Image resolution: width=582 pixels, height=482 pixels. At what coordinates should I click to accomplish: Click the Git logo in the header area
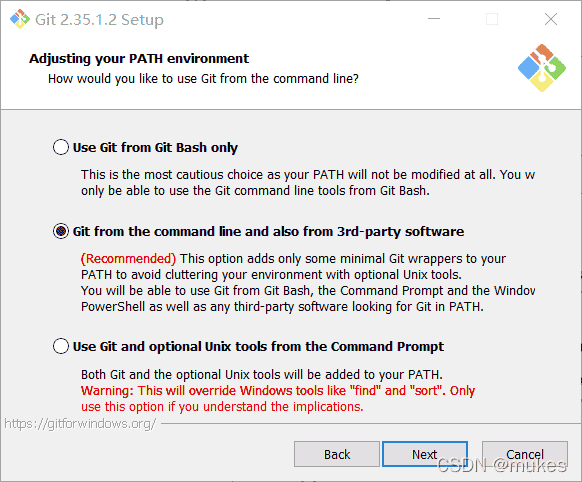(x=542, y=68)
